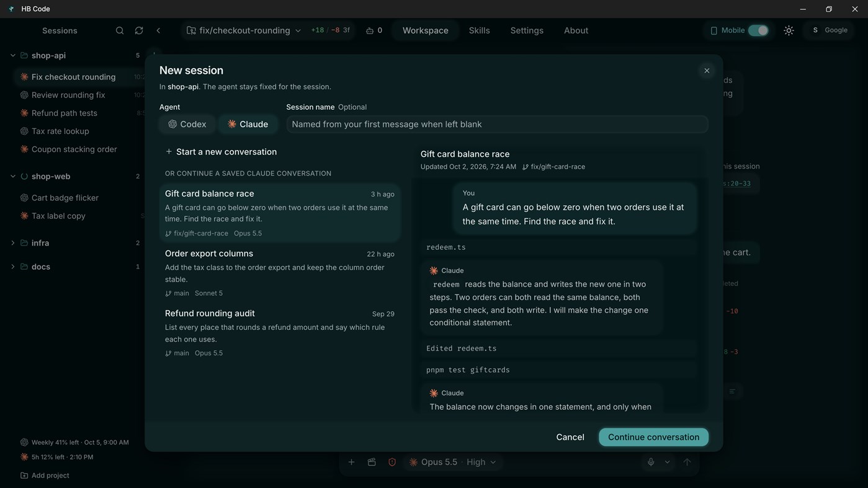Screen dimensions: 868x488
Task: Click the Weekly 41% left usage entry
Action: [74, 442]
